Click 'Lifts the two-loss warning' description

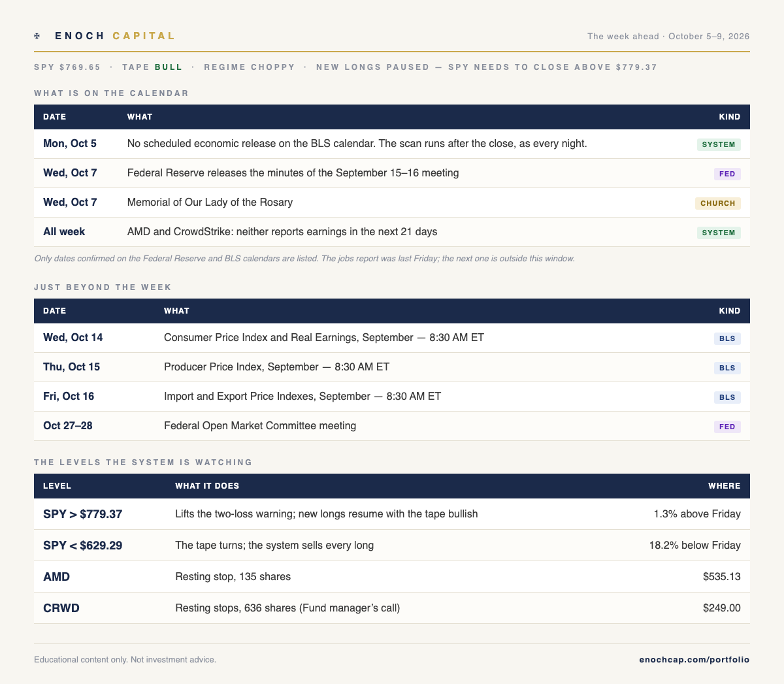(327, 514)
